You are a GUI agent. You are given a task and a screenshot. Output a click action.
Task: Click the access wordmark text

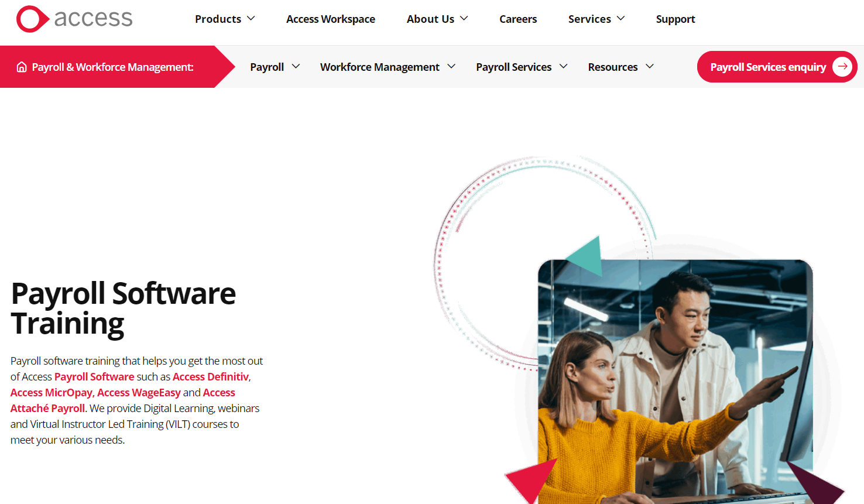(93, 19)
